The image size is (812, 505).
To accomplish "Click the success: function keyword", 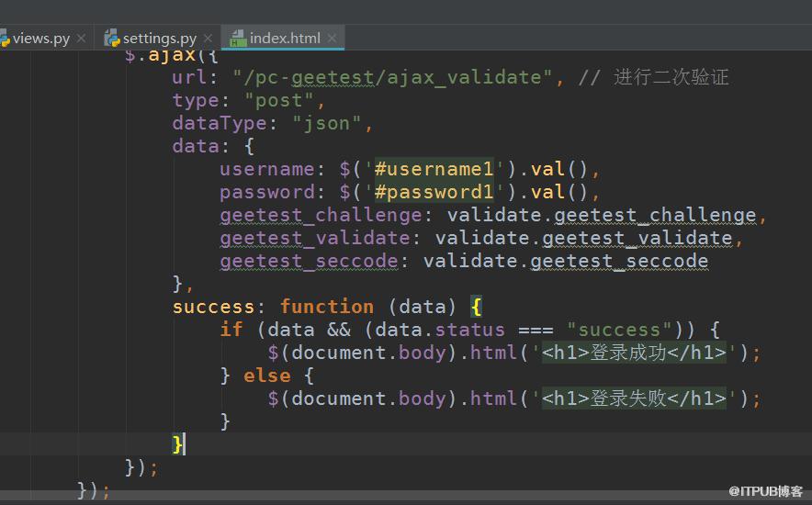I will 327,307.
